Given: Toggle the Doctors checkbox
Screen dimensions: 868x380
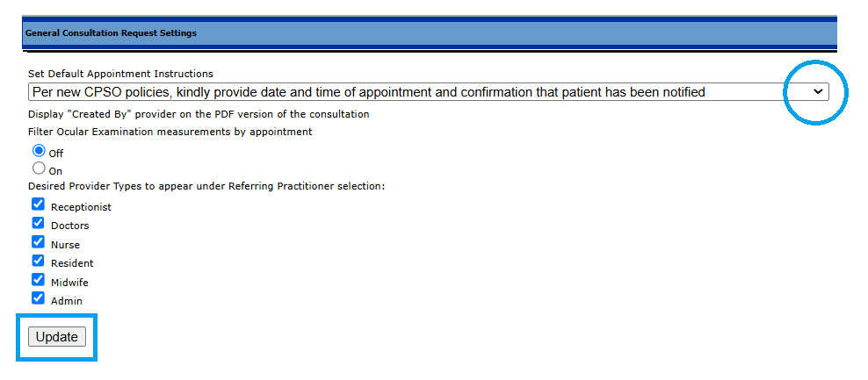Looking at the screenshot, I should [39, 223].
